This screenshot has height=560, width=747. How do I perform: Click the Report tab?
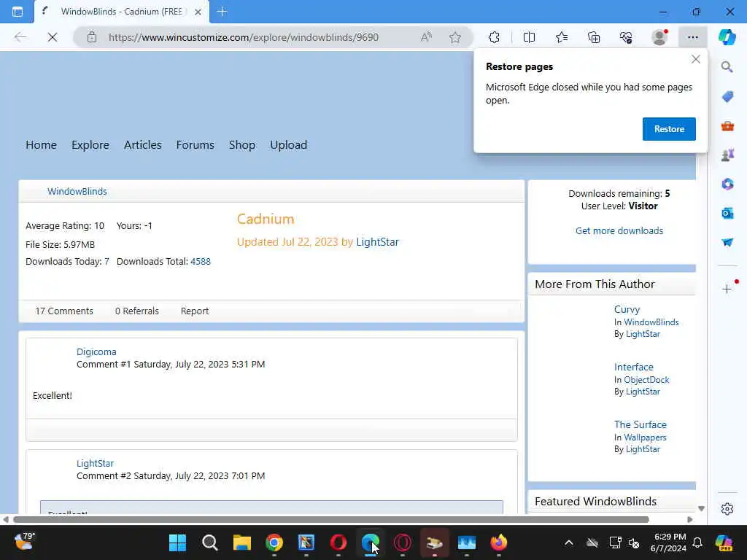click(194, 311)
